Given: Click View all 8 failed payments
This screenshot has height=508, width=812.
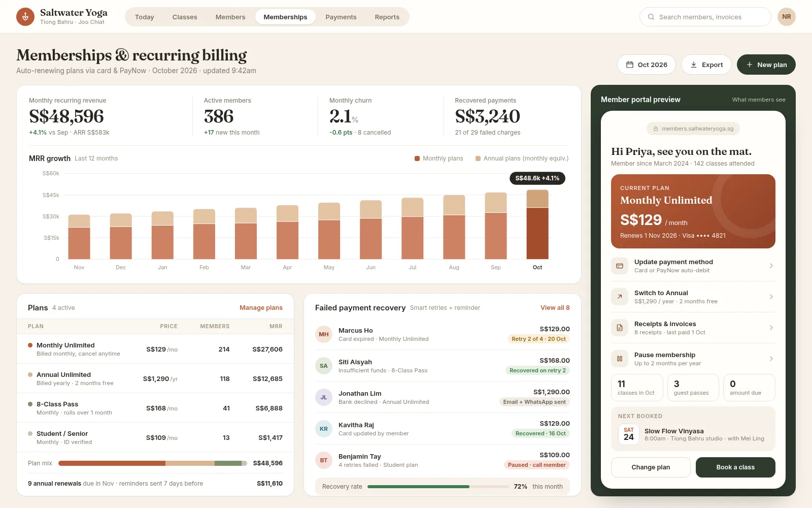Looking at the screenshot, I should (x=555, y=308).
